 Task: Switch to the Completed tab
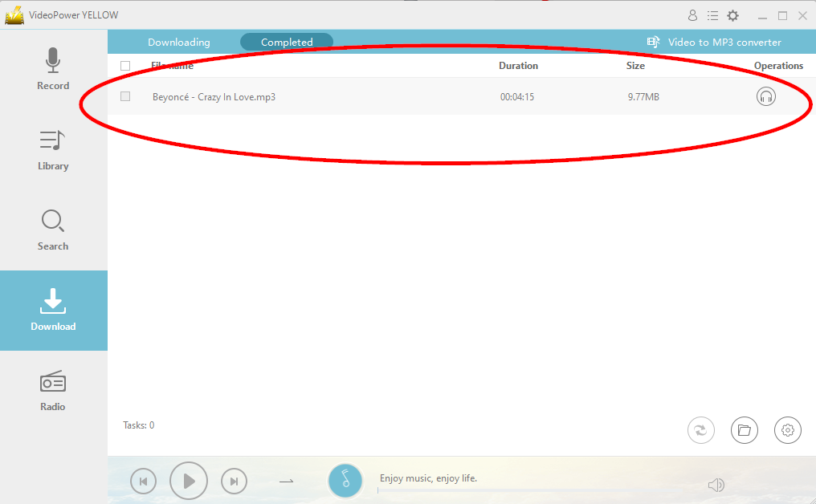pyautogui.click(x=286, y=42)
